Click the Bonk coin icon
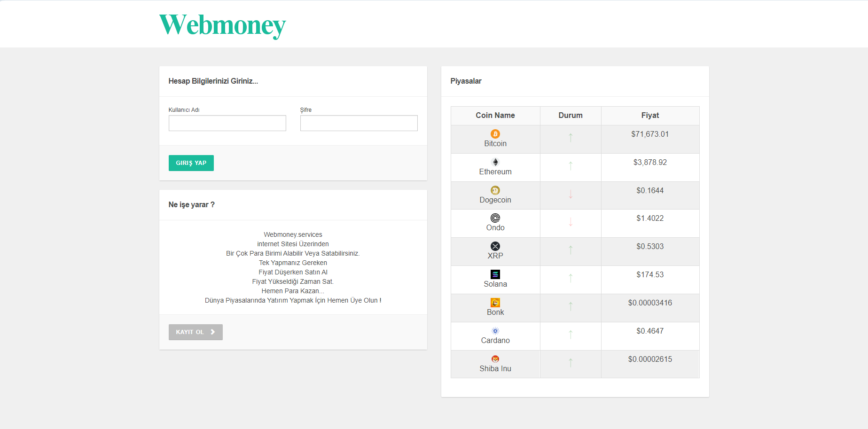The width and height of the screenshot is (868, 429). (x=495, y=303)
